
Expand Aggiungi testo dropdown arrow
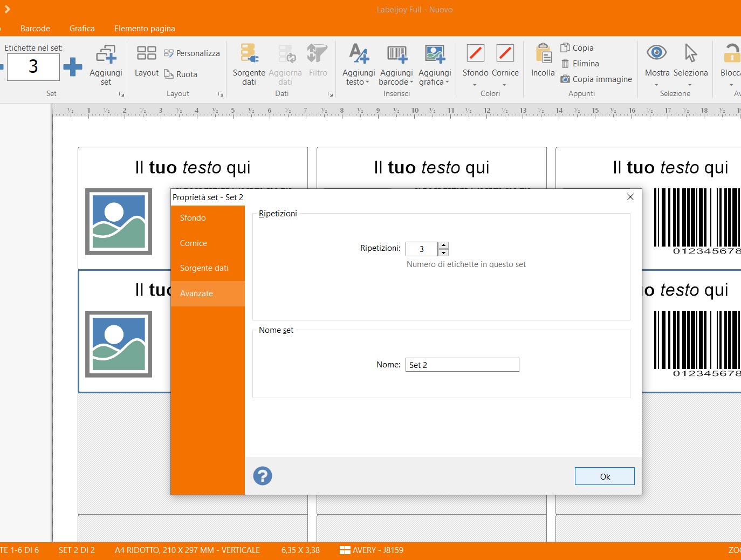[367, 83]
